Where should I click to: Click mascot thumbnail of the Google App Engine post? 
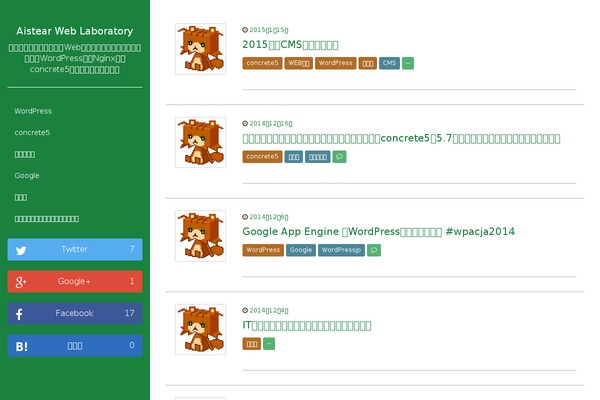click(201, 236)
